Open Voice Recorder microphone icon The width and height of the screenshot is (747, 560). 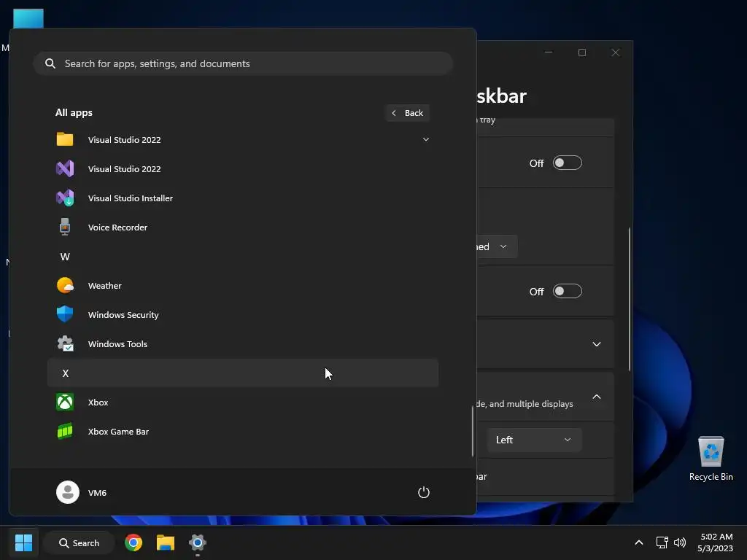tap(65, 227)
